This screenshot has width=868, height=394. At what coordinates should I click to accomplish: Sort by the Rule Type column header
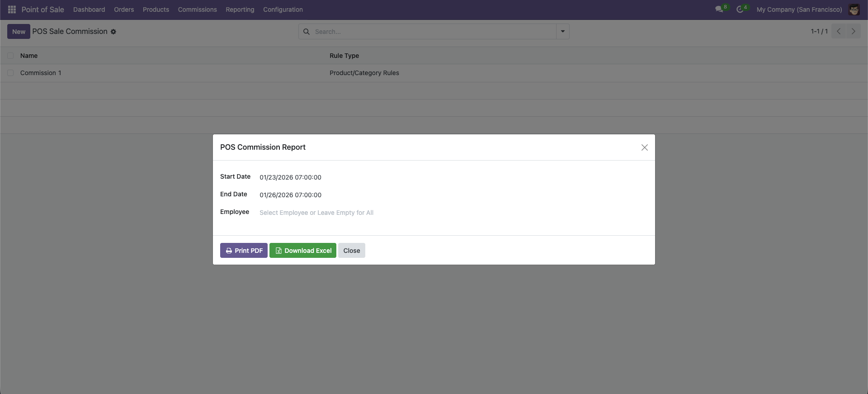[344, 56]
